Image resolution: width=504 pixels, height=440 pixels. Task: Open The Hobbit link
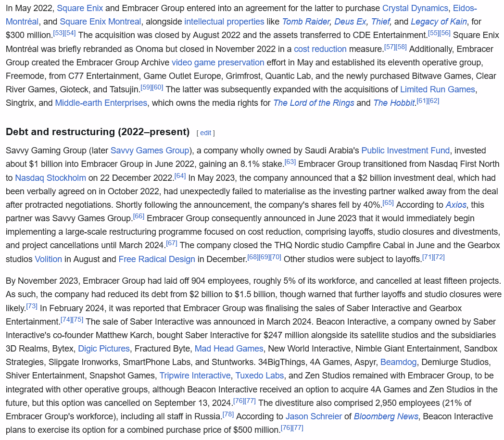[394, 103]
